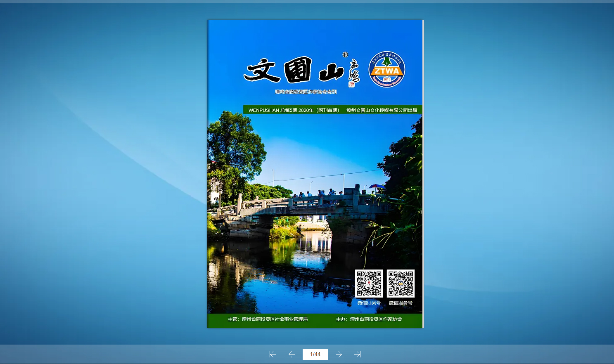Click 漳州台商投资区作家协会会刊 subtitle
Viewport: 614px width, 364px height.
[306, 92]
